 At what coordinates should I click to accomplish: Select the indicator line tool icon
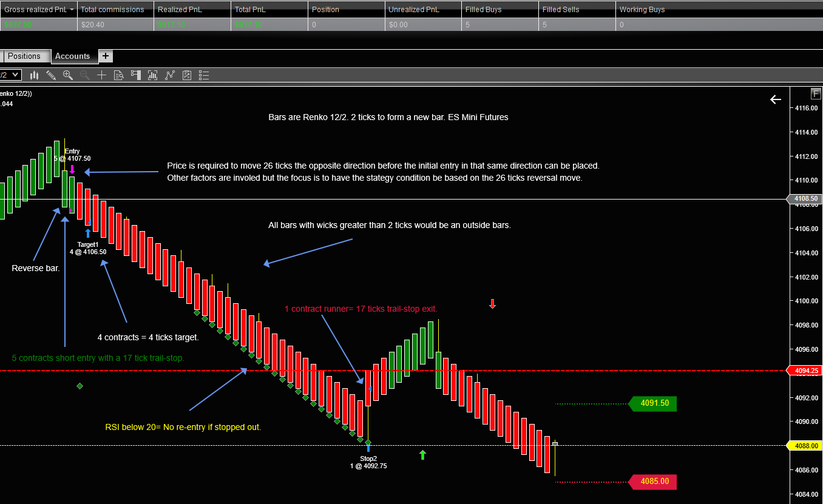(x=170, y=75)
